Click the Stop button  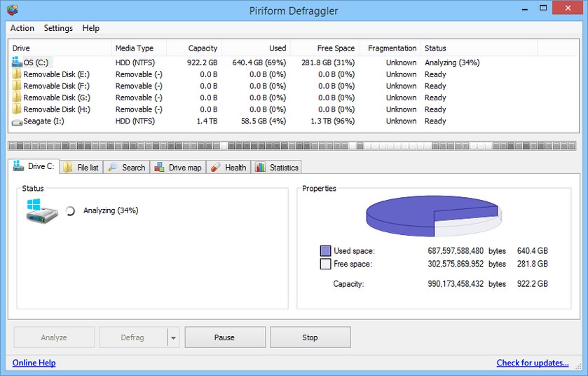(x=310, y=337)
